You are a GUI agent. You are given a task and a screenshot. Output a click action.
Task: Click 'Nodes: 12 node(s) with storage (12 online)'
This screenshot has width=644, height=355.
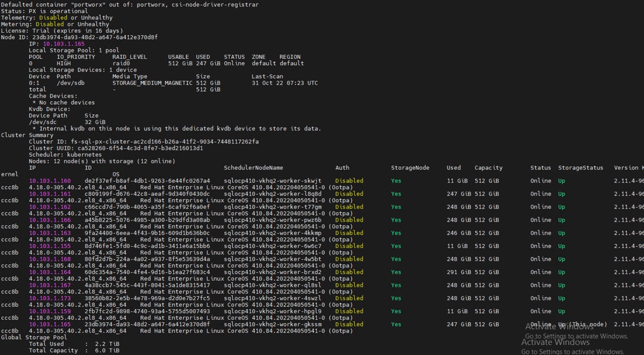point(102,161)
